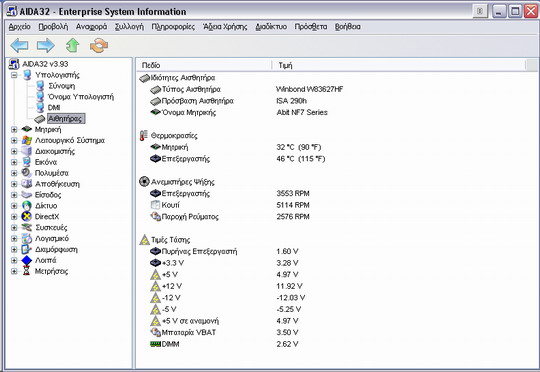The height and width of the screenshot is (372, 540).
Task: Expand the Δίκτυο tree node
Action: pyautogui.click(x=14, y=206)
